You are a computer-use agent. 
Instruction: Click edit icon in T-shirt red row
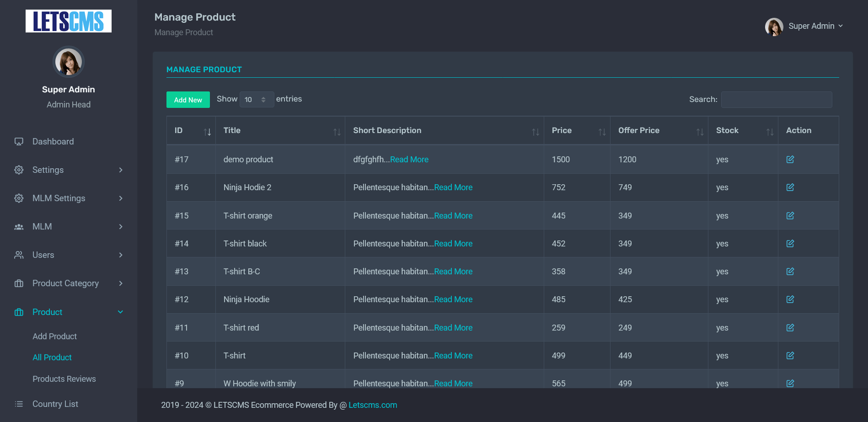[x=790, y=327]
